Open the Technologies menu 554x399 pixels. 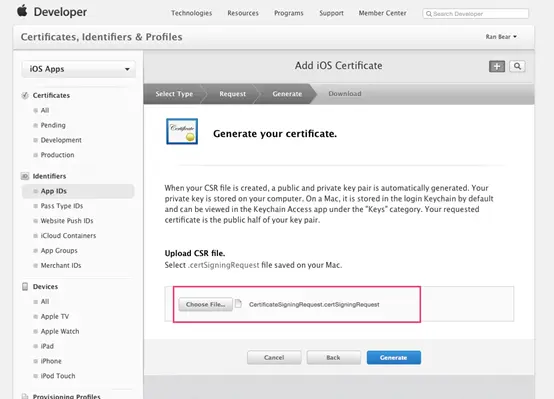pos(191,13)
